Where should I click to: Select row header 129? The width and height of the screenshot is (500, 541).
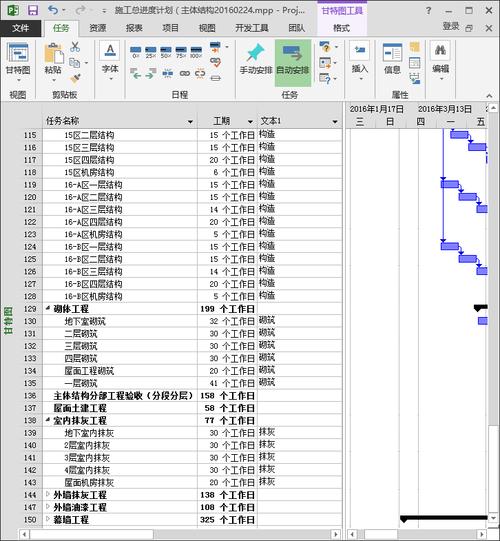(30, 309)
